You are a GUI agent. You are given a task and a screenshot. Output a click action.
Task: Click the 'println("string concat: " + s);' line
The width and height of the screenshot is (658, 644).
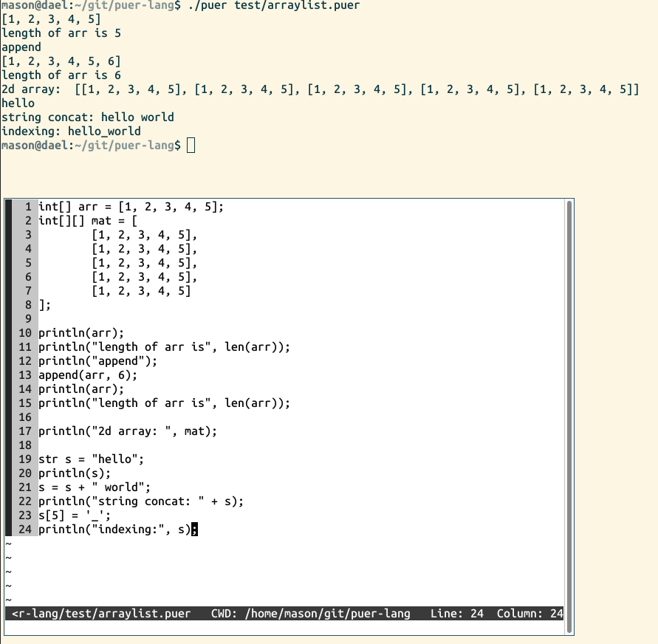pyautogui.click(x=141, y=501)
